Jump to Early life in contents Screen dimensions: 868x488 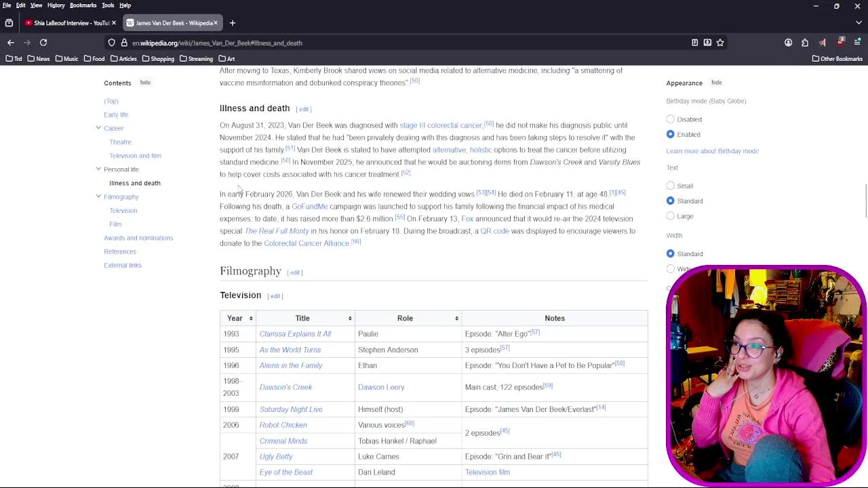click(x=116, y=115)
